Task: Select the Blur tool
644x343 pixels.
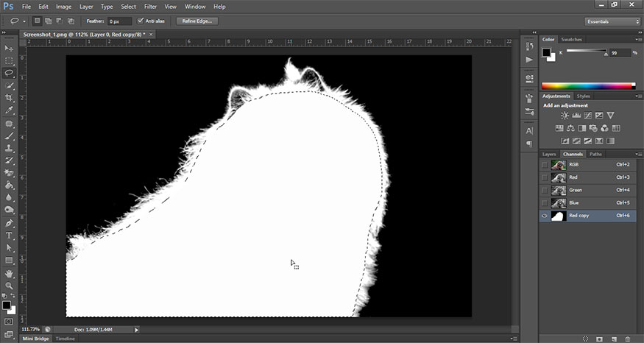Action: 9,197
